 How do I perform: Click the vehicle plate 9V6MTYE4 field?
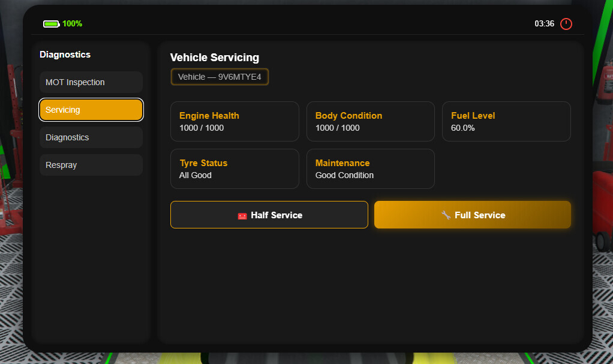coord(220,77)
